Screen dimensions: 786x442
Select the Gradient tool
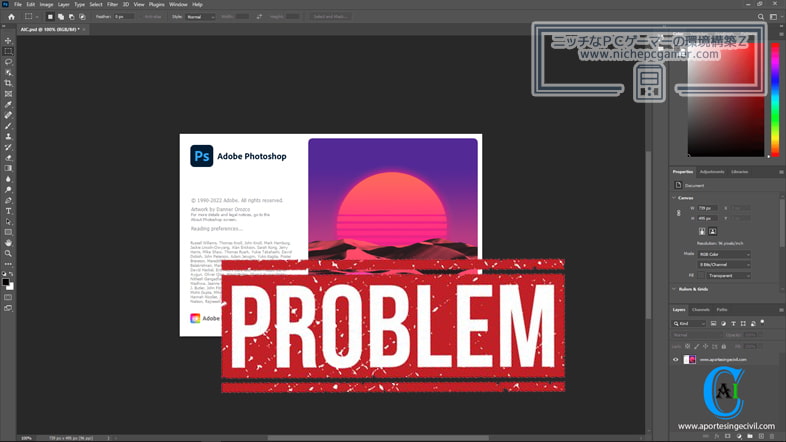pyautogui.click(x=8, y=168)
